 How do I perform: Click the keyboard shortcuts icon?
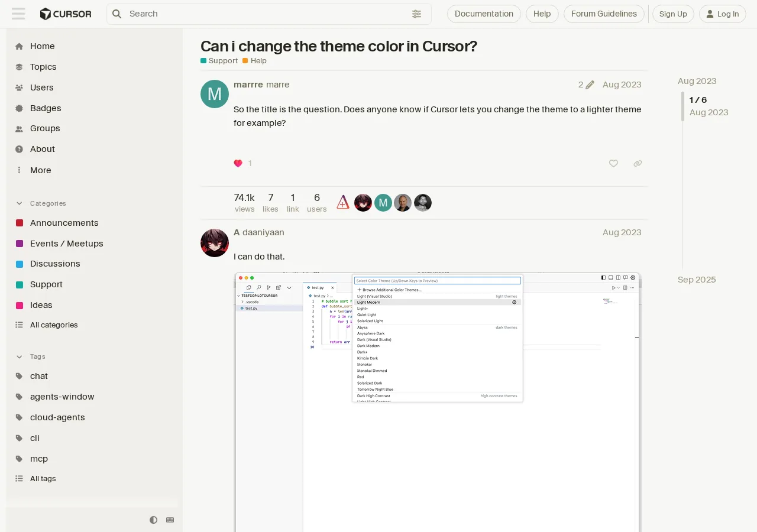[170, 520]
